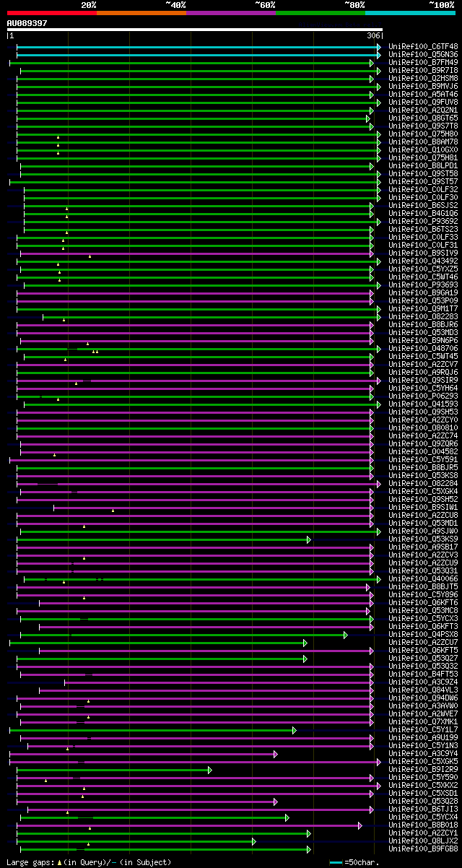Open hit UniRef100_Q2HSM8
462x868 pixels.
[423, 78]
